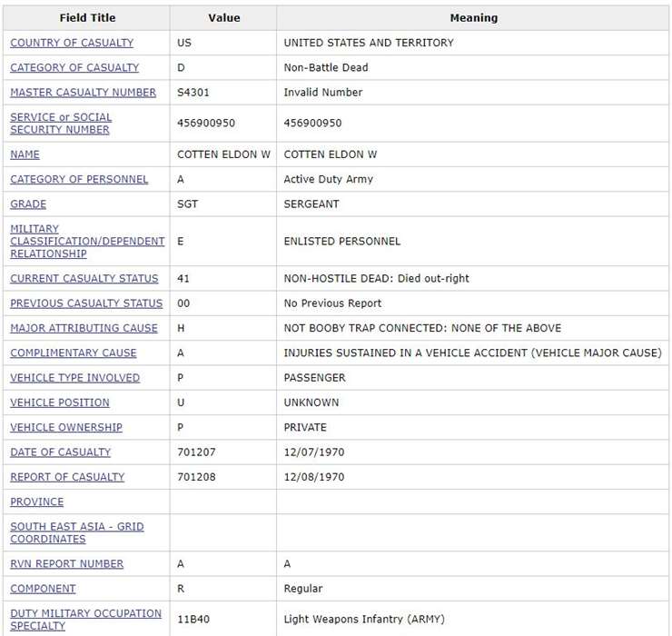
Task: Open the PREVIOUS CASUALTY STATUS link
Action: (86, 303)
